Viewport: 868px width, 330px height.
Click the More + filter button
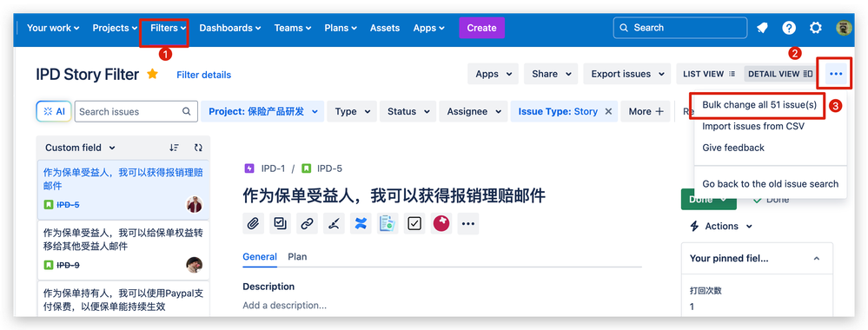click(x=646, y=111)
